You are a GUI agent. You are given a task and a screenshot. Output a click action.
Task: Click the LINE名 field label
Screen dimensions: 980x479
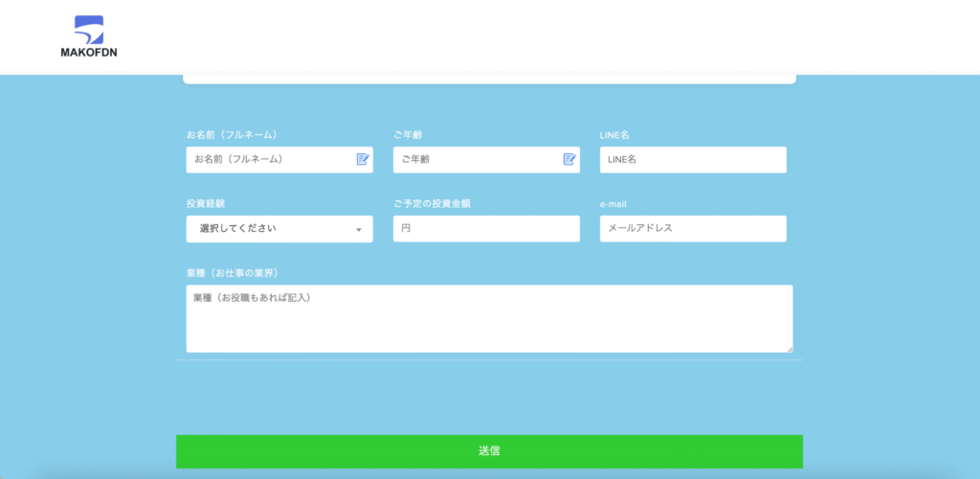[x=613, y=135]
